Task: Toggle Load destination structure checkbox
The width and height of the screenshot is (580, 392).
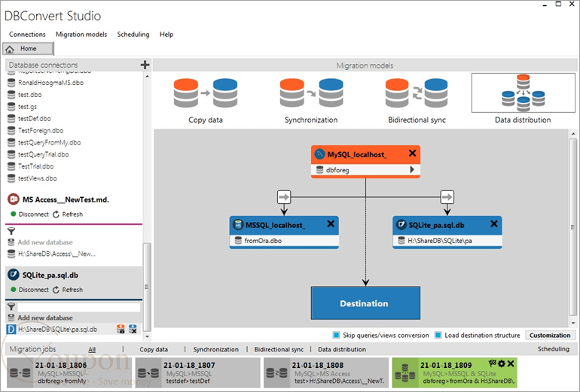Action: [x=438, y=335]
